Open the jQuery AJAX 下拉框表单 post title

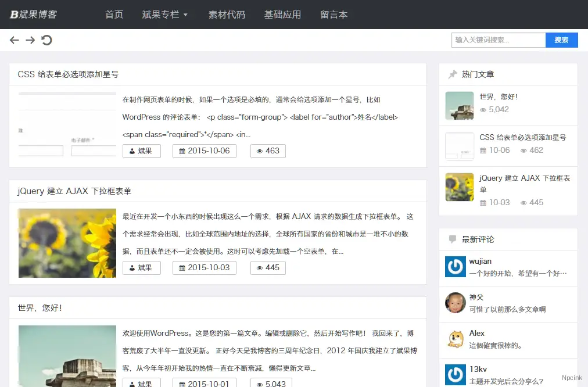[74, 191]
